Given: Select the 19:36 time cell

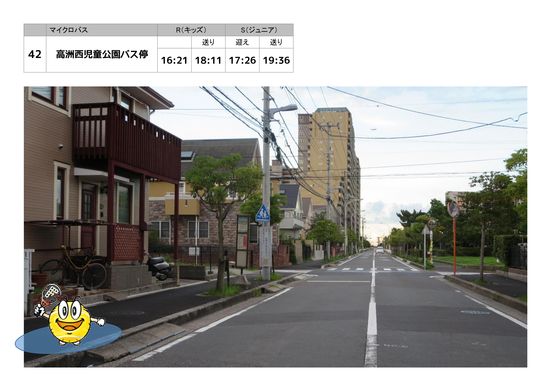Looking at the screenshot, I should [277, 60].
